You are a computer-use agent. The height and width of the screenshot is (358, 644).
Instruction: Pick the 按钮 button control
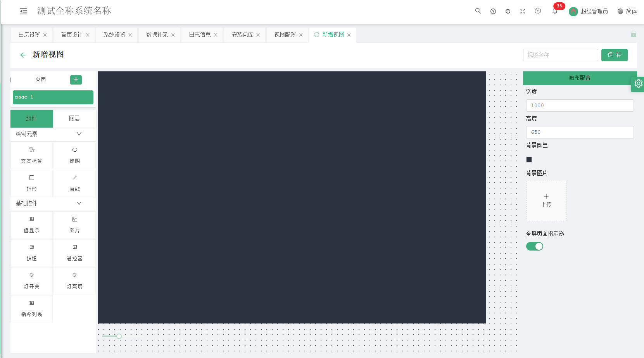click(x=32, y=253)
